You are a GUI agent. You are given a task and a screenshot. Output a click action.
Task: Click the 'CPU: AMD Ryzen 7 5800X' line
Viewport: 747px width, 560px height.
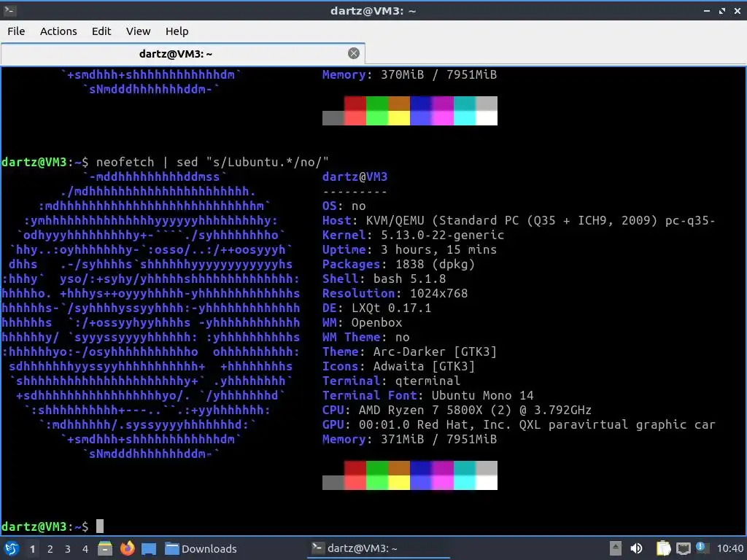(457, 410)
